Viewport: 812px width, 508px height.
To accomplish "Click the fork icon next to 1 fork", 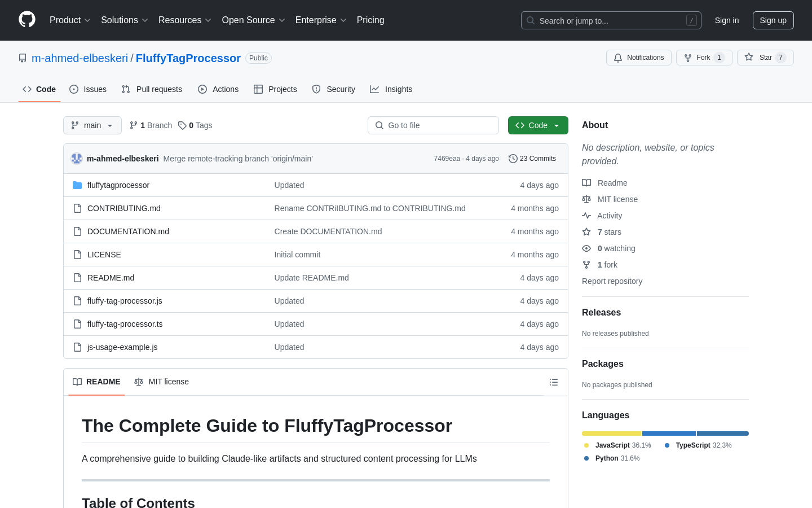I will point(586,265).
